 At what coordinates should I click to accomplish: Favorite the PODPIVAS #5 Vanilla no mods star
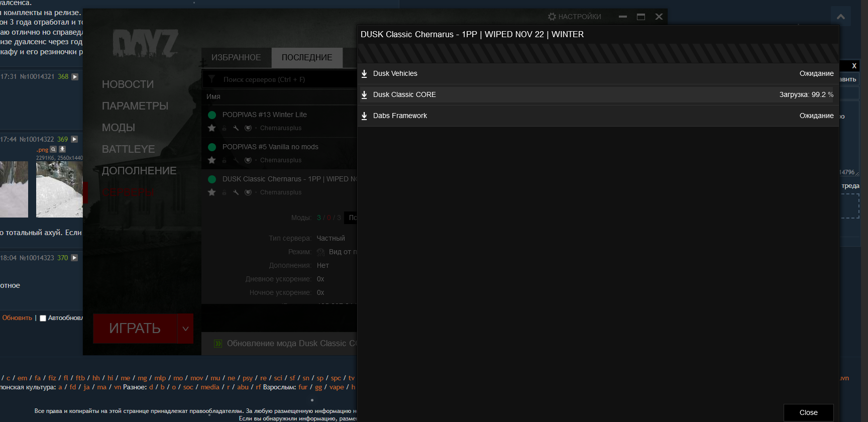(212, 160)
